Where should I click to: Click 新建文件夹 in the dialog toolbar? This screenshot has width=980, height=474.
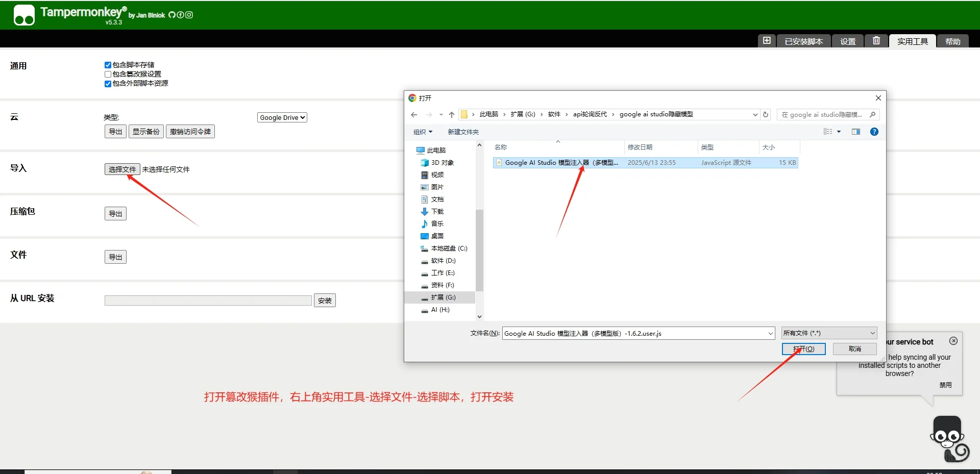[463, 132]
